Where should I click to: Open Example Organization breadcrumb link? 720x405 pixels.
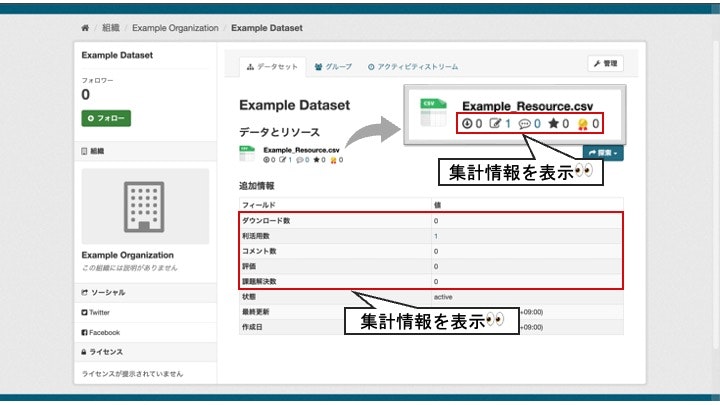[175, 28]
